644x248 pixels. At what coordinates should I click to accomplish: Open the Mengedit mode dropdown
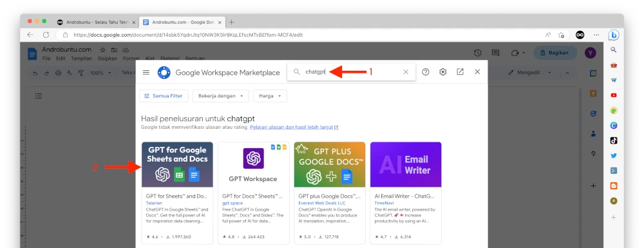click(x=530, y=73)
